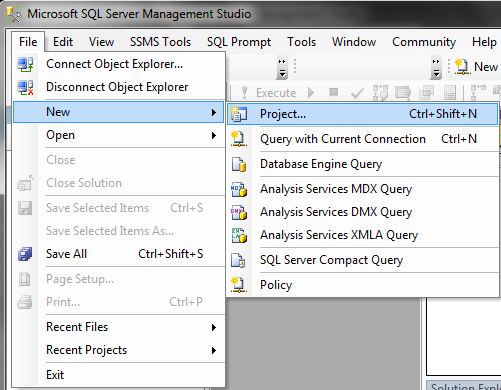Click the Policy icon in submenu
Image resolution: width=501 pixels, height=390 pixels.
239,285
